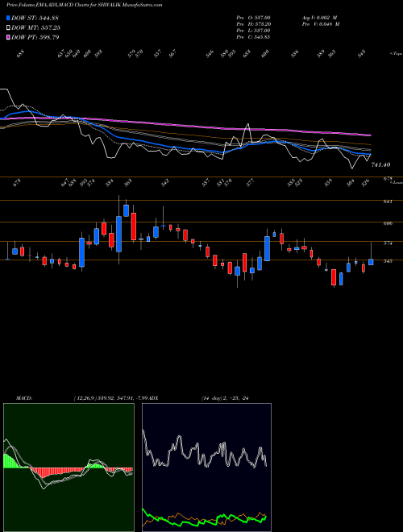Image resolution: width=403 pixels, height=532 pixels.
Task: Click the 574 price axis label
Action: click(388, 243)
